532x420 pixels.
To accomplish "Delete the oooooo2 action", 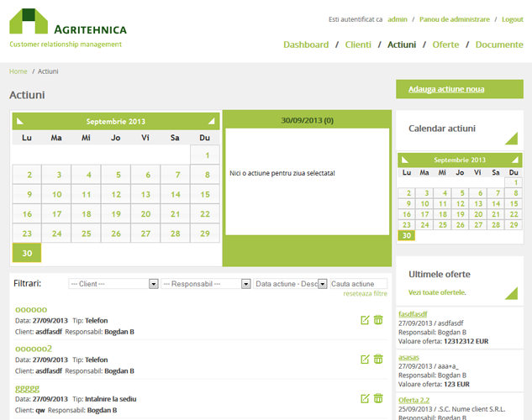I will pyautogui.click(x=378, y=359).
